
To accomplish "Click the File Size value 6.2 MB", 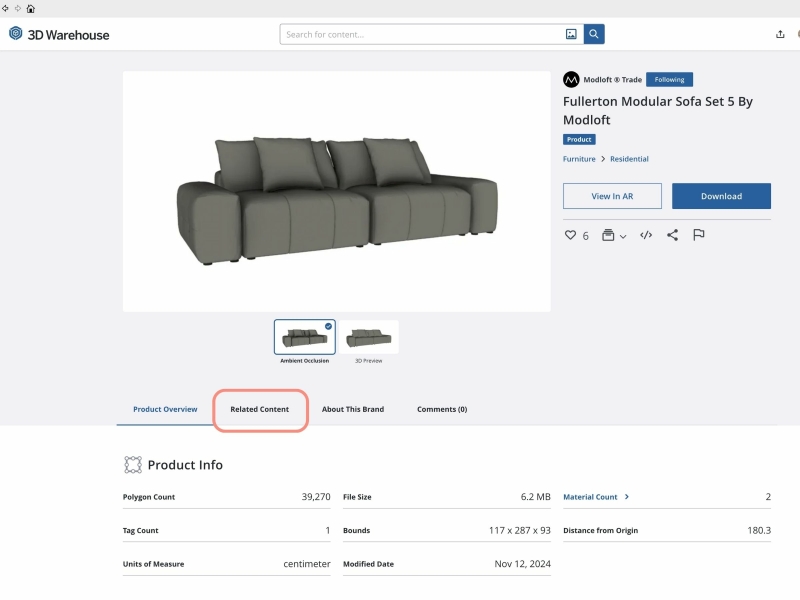I will [536, 496].
